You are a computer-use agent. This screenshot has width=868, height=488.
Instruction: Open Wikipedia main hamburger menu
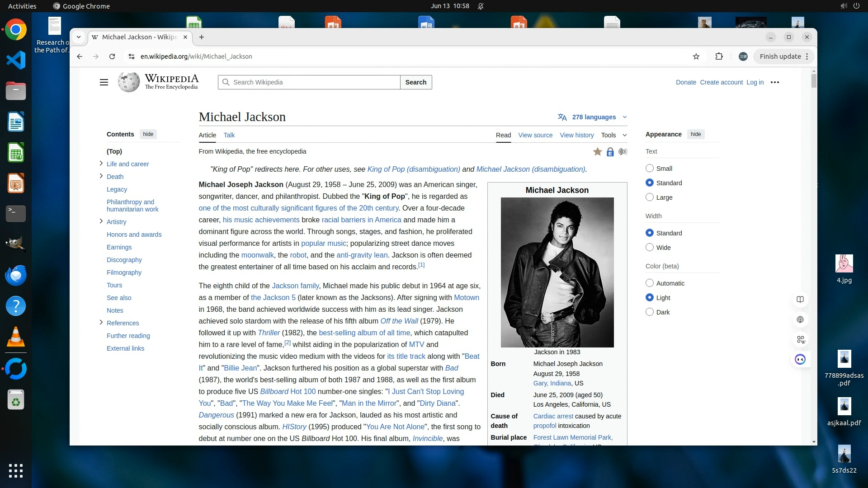coord(104,82)
